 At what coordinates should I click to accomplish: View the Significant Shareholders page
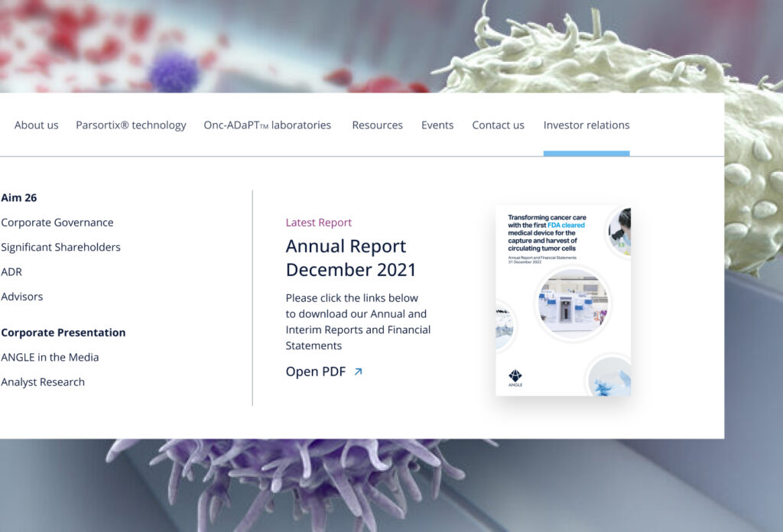[60, 248]
